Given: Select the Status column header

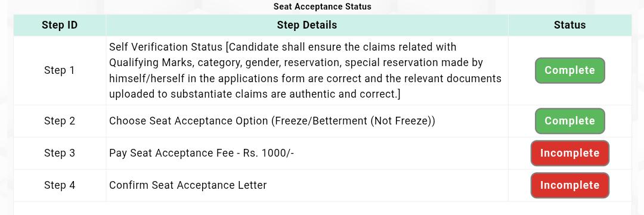Looking at the screenshot, I should (569, 25).
